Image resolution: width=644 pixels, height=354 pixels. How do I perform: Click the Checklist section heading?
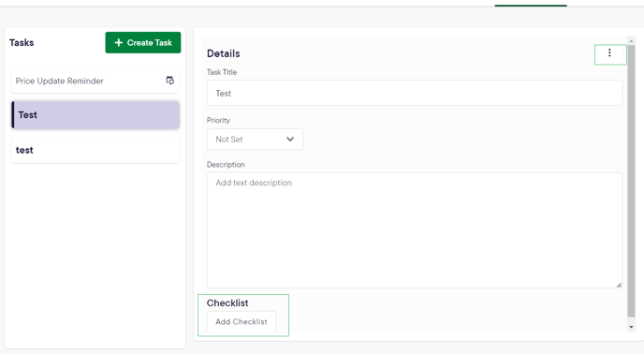tap(227, 303)
